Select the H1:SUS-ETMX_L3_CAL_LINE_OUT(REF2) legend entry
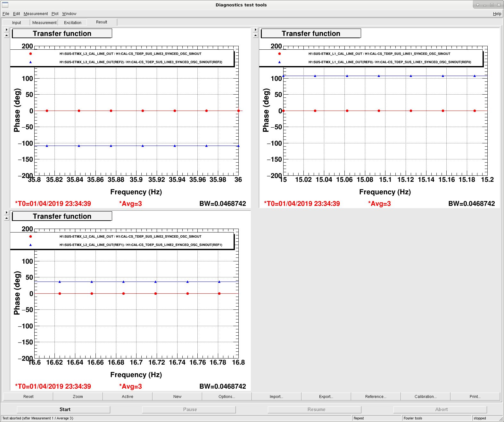Image resolution: width=504 pixels, height=422 pixels. pos(141,62)
